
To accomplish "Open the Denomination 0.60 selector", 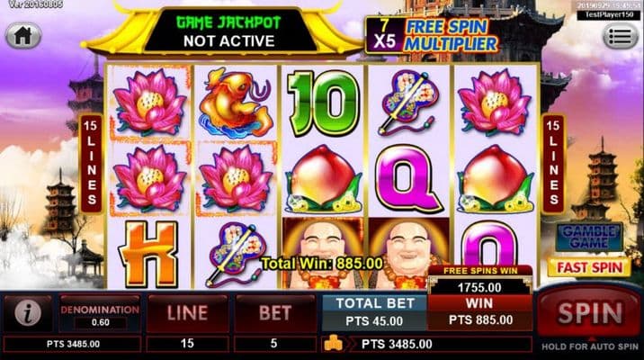I will [100, 313].
